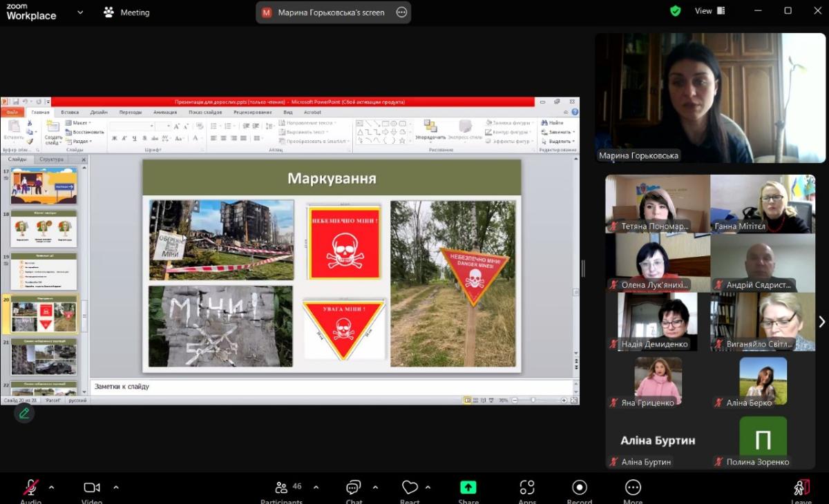The height and width of the screenshot is (504, 829).
Task: Open the View layout menu
Action: pos(710,11)
